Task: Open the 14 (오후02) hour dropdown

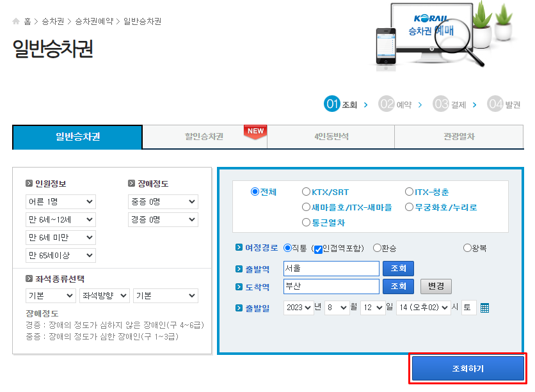Action: [x=424, y=308]
